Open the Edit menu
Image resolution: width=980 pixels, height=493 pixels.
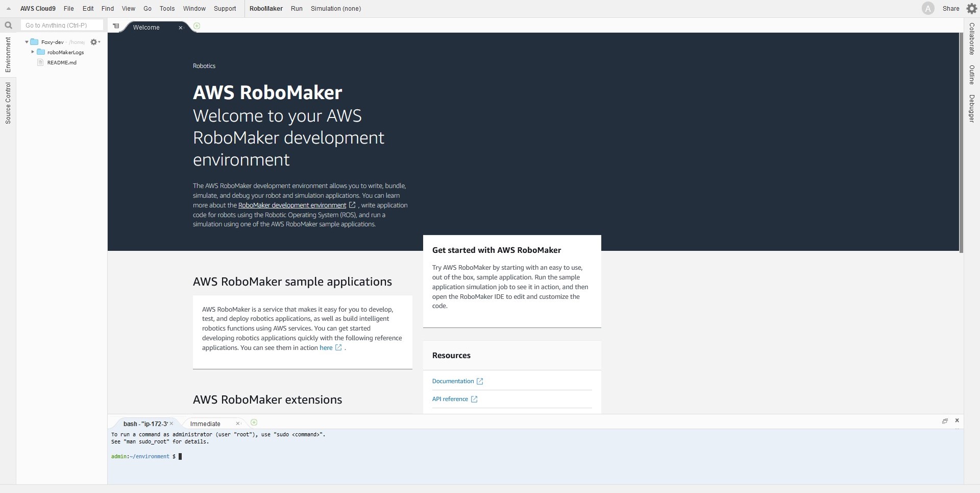(88, 9)
